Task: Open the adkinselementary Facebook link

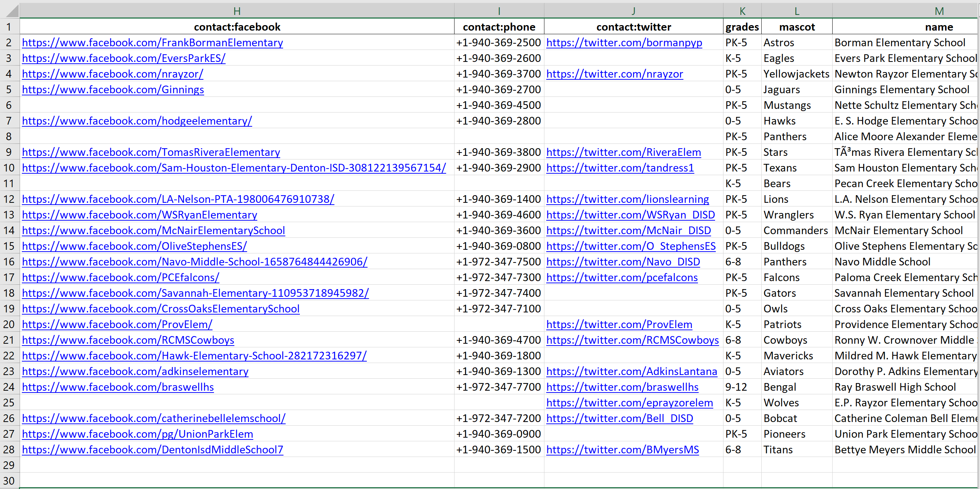Action: [135, 371]
